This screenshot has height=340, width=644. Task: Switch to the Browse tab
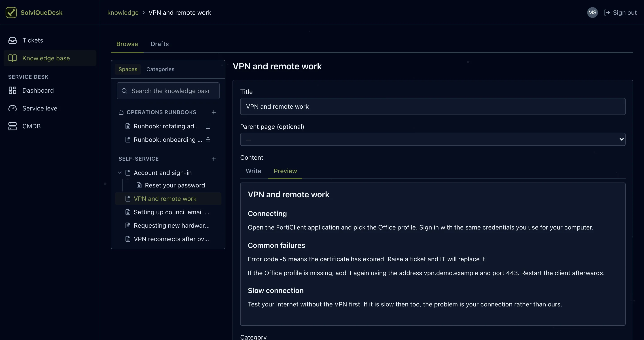pos(127,44)
